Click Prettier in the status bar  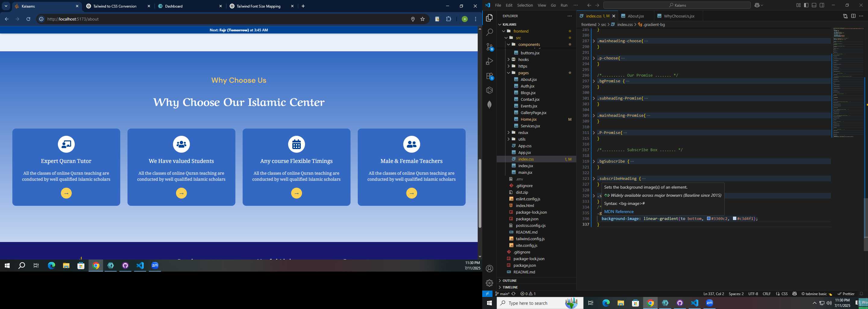pyautogui.click(x=846, y=294)
